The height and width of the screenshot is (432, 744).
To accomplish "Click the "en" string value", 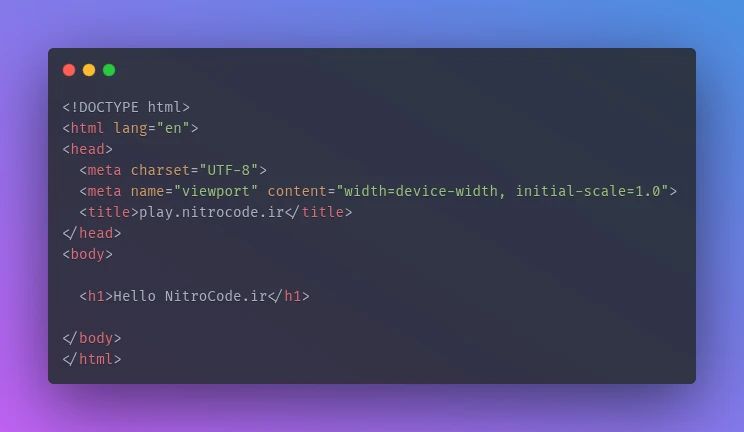I will 173,128.
